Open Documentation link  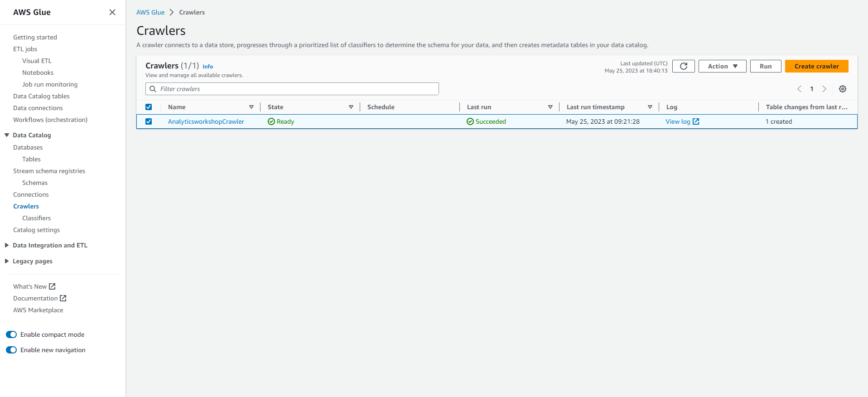35,298
